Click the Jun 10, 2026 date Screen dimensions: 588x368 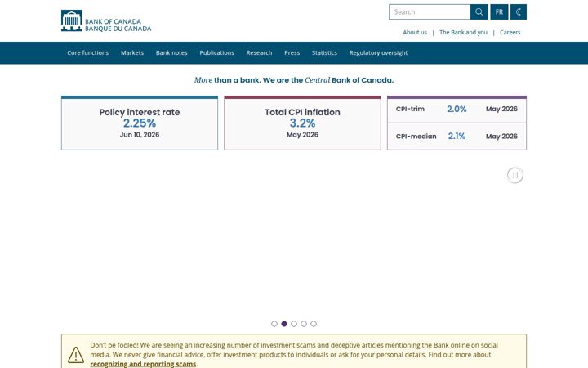(x=140, y=135)
